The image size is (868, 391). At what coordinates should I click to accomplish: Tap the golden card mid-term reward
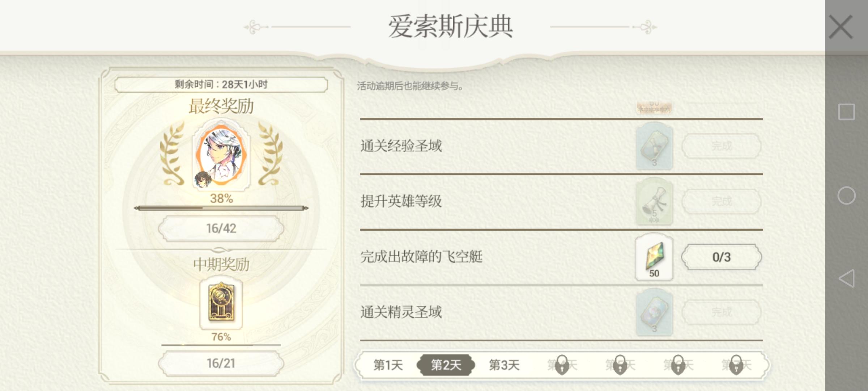[221, 303]
